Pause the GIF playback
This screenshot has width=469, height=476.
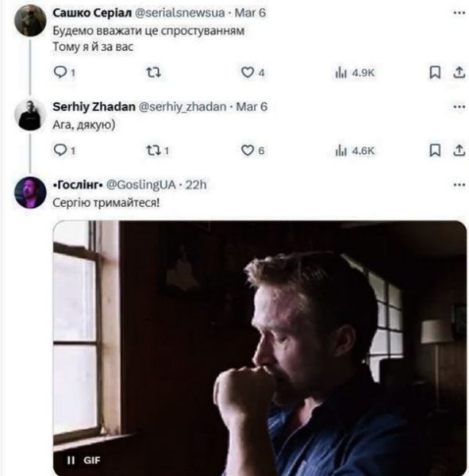pyautogui.click(x=71, y=460)
